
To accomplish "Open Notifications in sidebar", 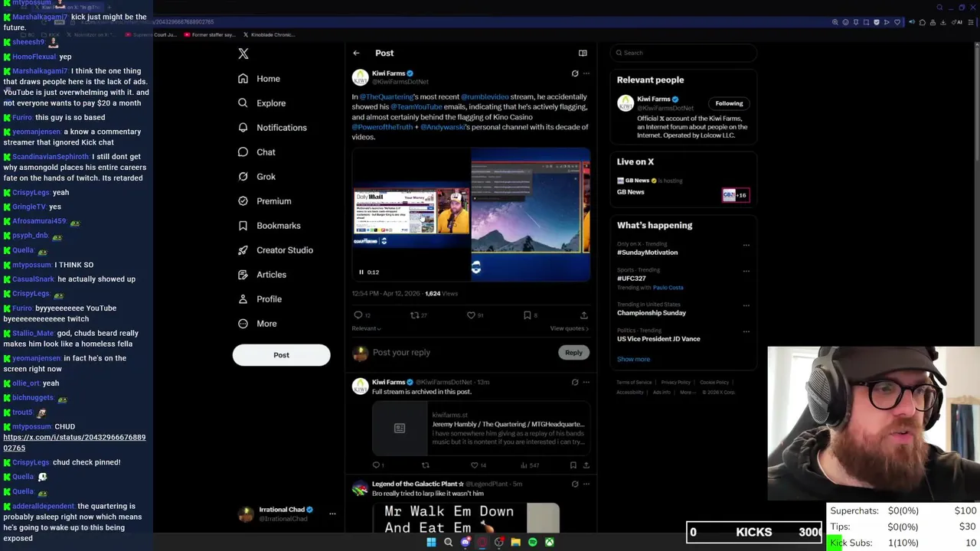I will [x=272, y=128].
